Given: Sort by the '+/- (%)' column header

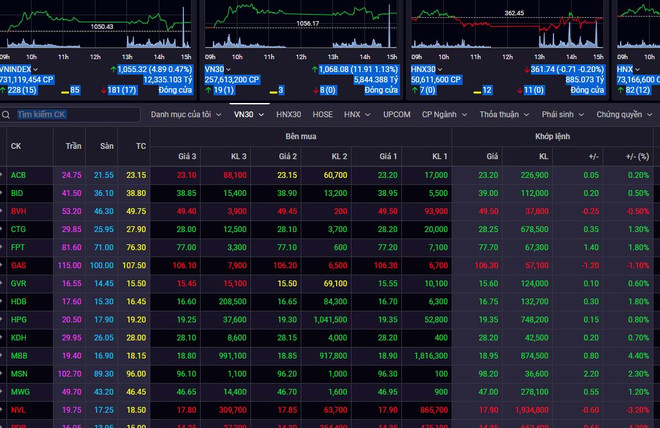Looking at the screenshot, I should [x=636, y=156].
